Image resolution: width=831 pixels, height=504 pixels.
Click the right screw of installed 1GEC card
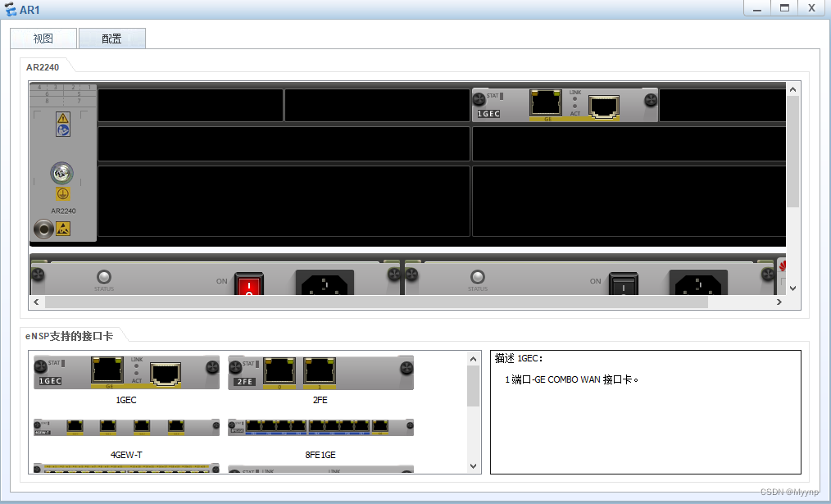pyautogui.click(x=650, y=99)
